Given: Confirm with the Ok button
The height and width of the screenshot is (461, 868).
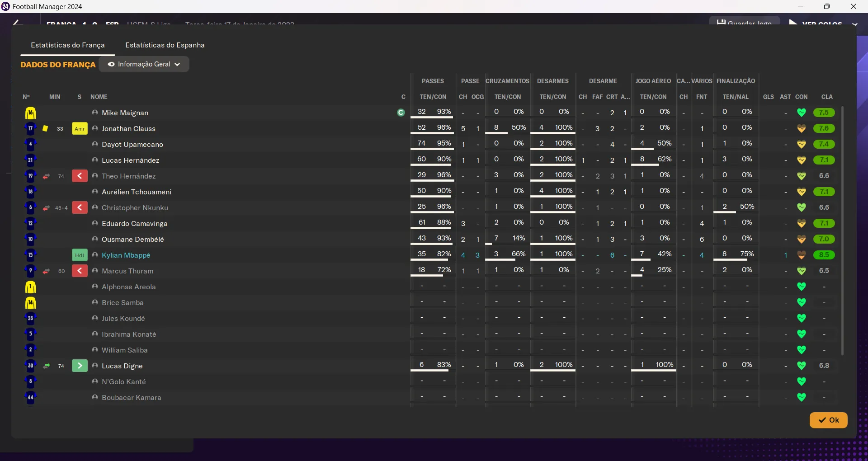Looking at the screenshot, I should 828,420.
